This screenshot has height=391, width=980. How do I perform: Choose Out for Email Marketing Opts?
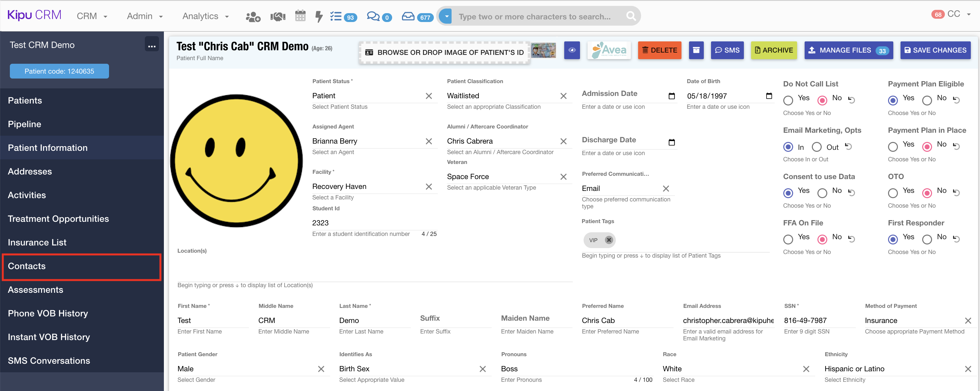(x=816, y=147)
